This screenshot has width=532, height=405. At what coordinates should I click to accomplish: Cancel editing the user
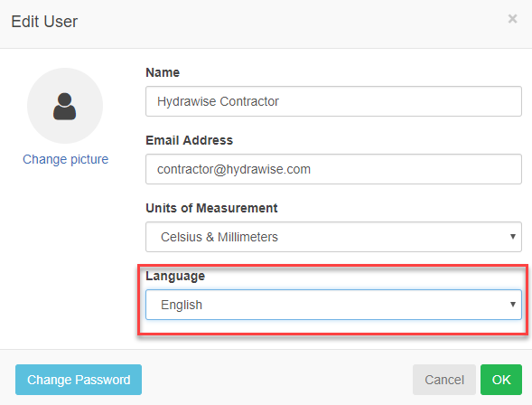click(444, 380)
